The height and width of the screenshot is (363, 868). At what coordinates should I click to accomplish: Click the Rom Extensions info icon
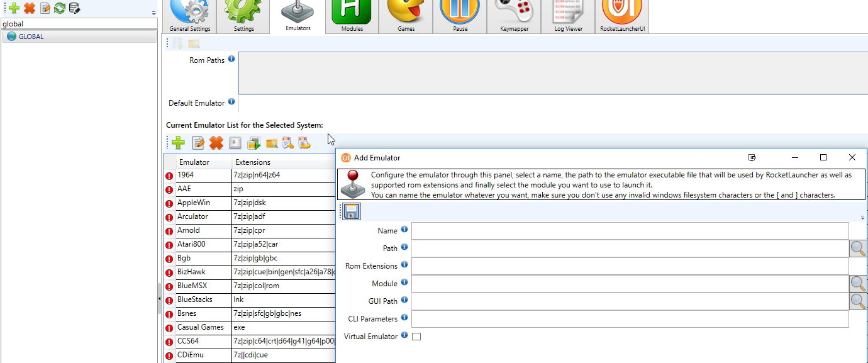tap(404, 265)
